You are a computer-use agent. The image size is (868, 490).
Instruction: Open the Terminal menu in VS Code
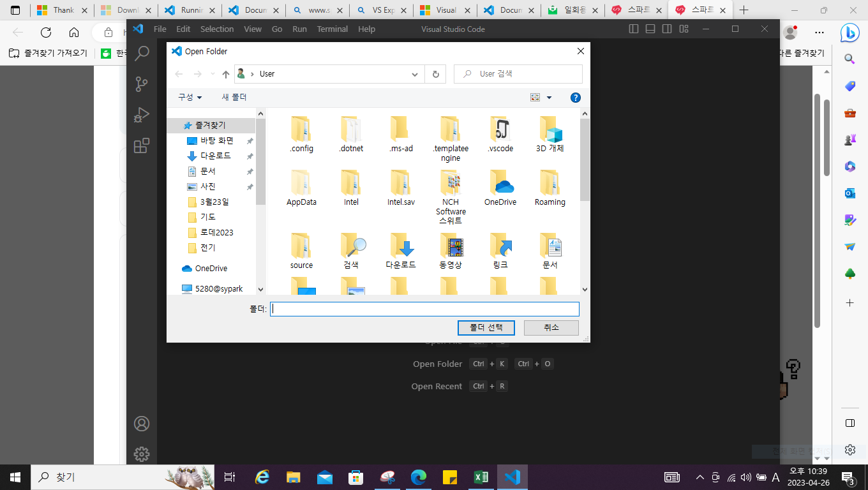(x=333, y=29)
